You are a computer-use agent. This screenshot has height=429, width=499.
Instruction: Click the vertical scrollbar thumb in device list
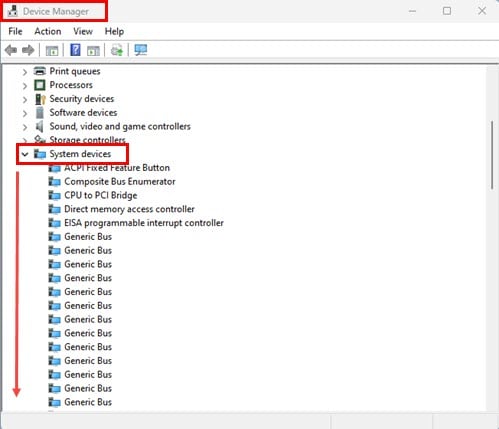coord(492,155)
